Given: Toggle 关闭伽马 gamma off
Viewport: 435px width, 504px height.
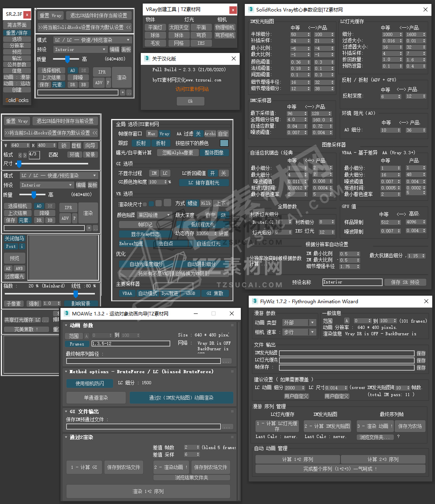Looking at the screenshot, I should [x=14, y=238].
